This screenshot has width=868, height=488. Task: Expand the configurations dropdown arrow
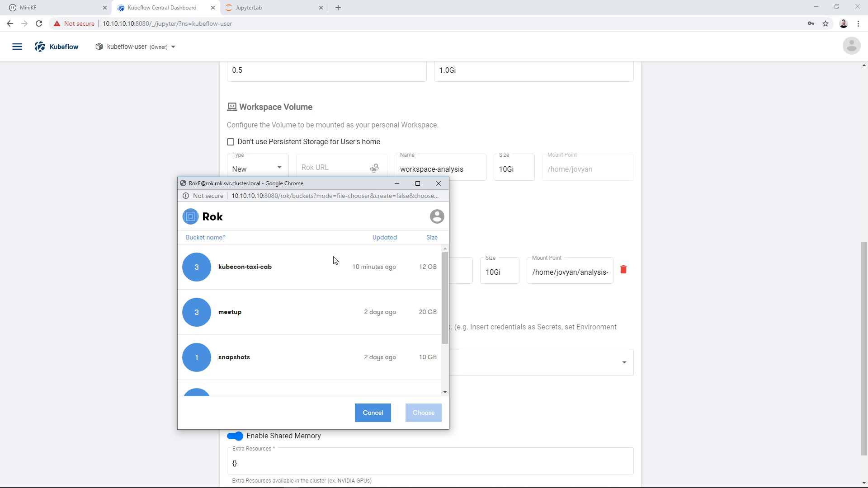click(x=624, y=362)
